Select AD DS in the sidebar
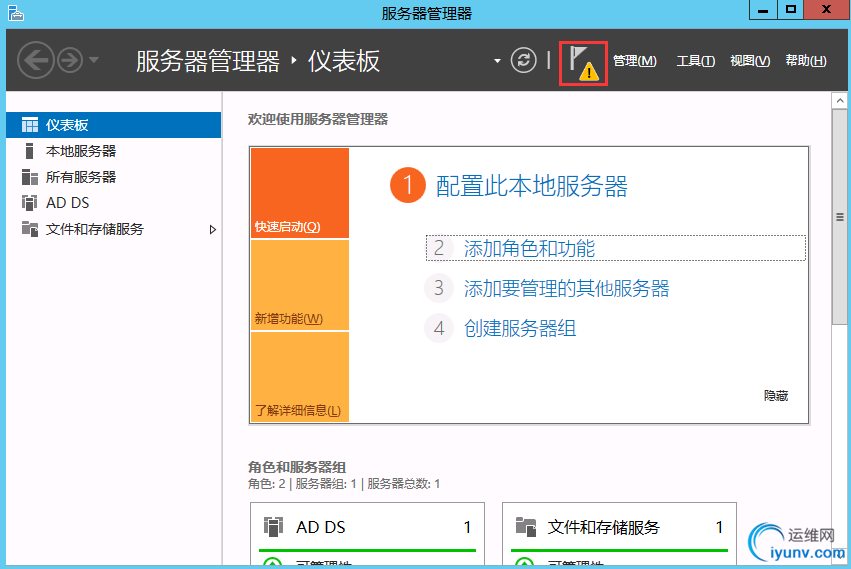 pyautogui.click(x=113, y=203)
